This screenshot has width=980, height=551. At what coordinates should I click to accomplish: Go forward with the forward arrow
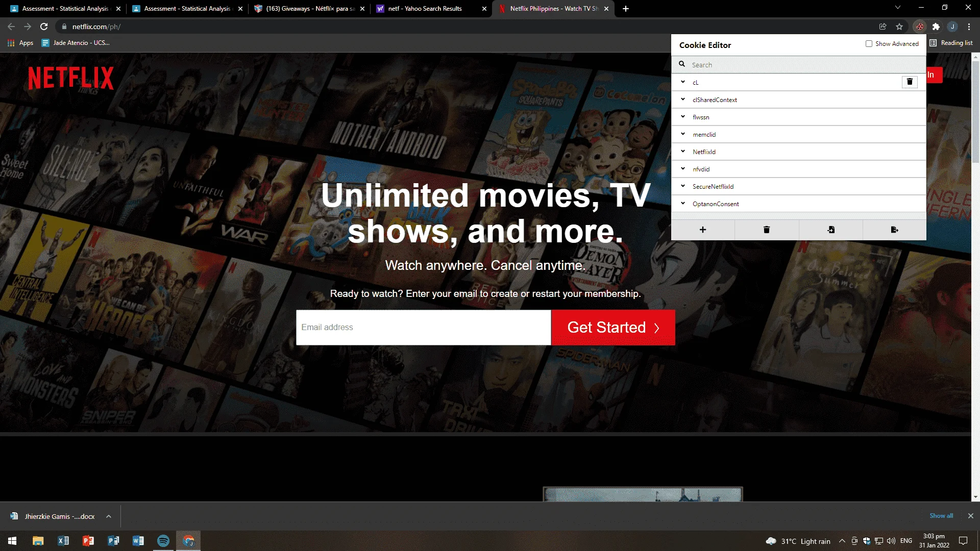(28, 27)
